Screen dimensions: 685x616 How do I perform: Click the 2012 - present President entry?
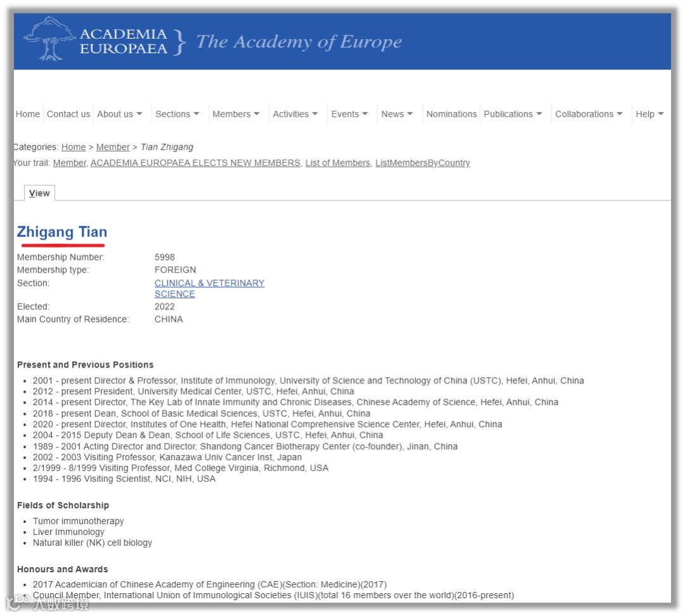click(193, 391)
